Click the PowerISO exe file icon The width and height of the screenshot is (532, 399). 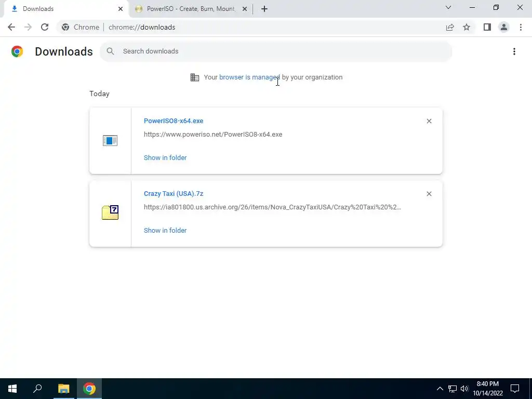[110, 140]
